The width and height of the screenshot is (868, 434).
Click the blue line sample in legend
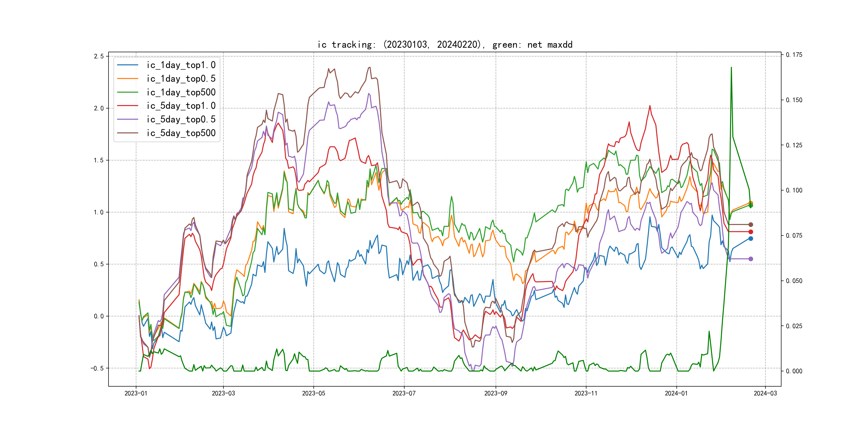coord(128,65)
